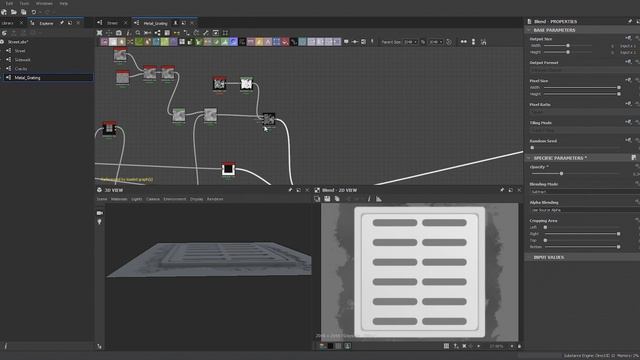640x360 pixels.
Task: Open the Environment menu in 3D View
Action: pos(175,199)
